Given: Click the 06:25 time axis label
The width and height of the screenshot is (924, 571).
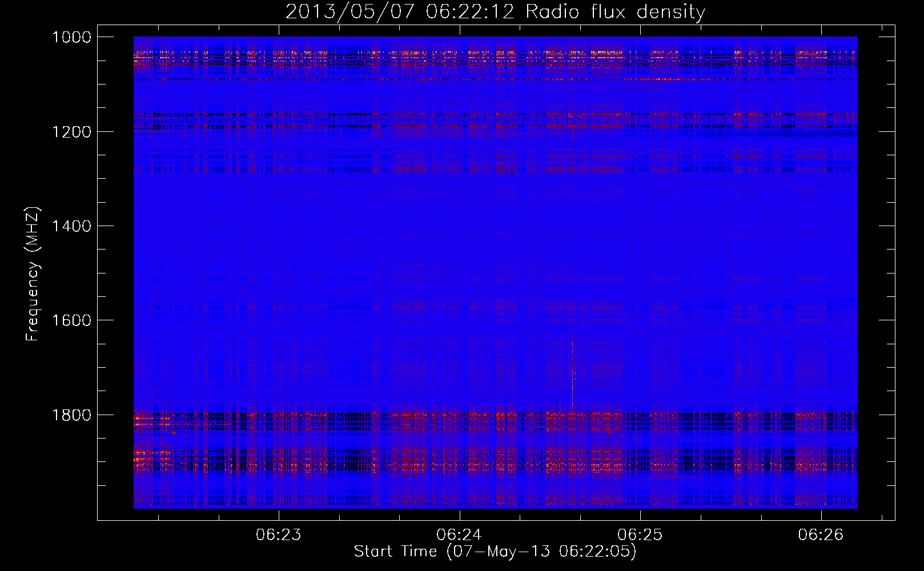Looking at the screenshot, I should coord(640,535).
